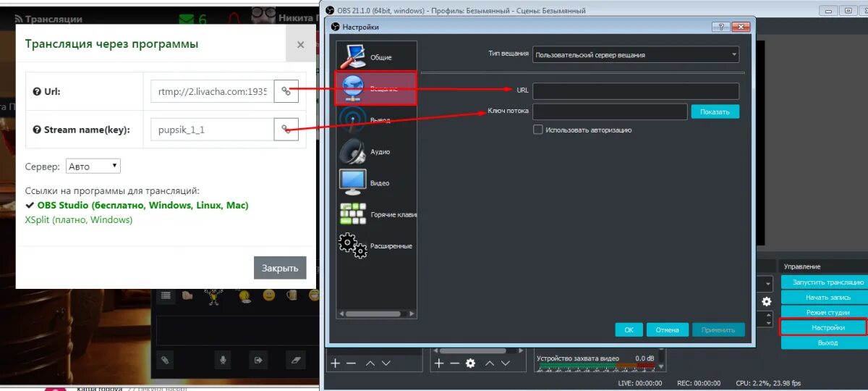Click the RSS icon next to Трансляции

tap(20, 20)
